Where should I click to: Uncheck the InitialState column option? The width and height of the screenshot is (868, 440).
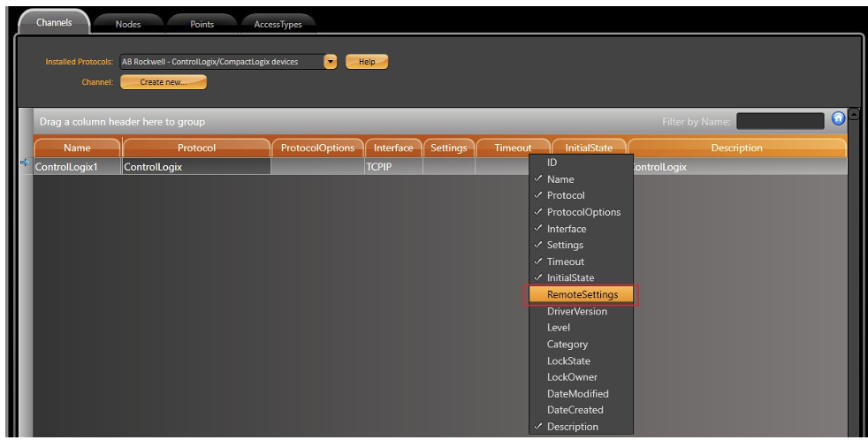tap(581, 277)
